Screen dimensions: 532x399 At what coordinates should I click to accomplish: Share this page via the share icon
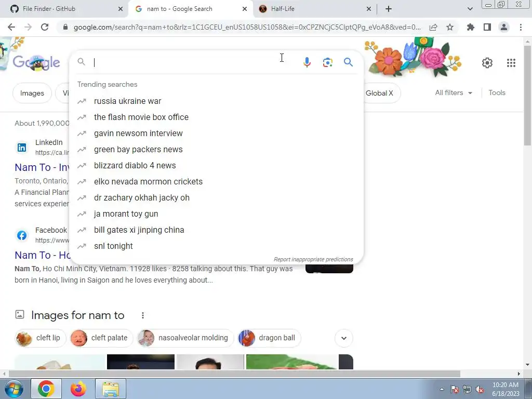point(433,27)
